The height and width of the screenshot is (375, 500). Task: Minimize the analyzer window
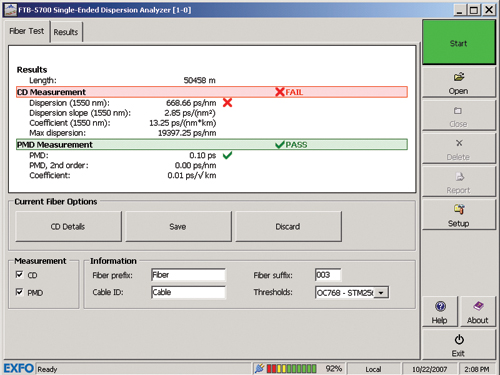(x=460, y=10)
